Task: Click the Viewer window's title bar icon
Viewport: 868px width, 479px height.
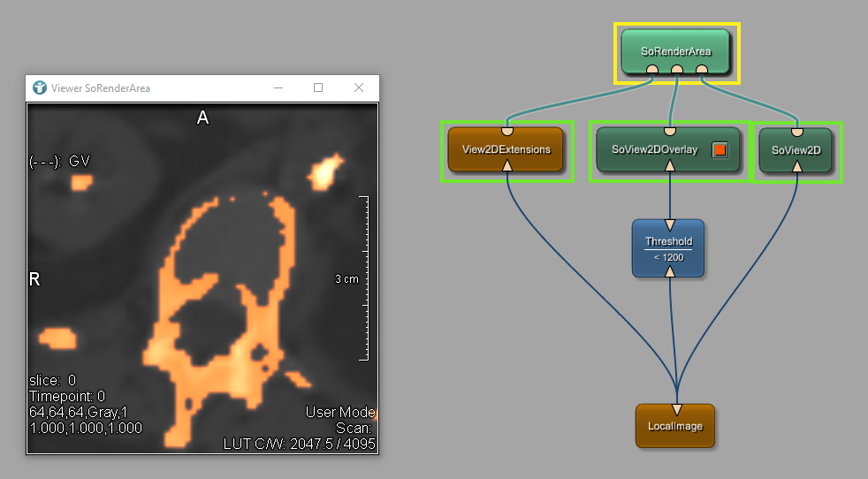Action: tap(40, 87)
